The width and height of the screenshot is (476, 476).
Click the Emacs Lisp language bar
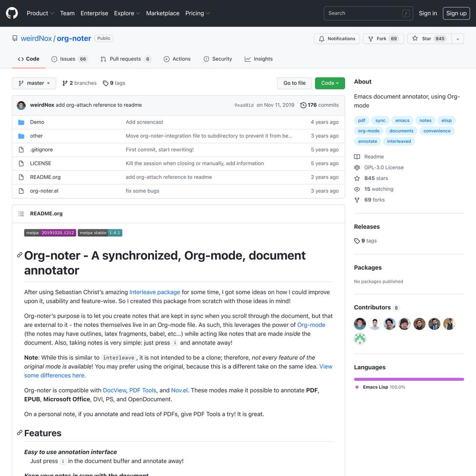[409, 379]
